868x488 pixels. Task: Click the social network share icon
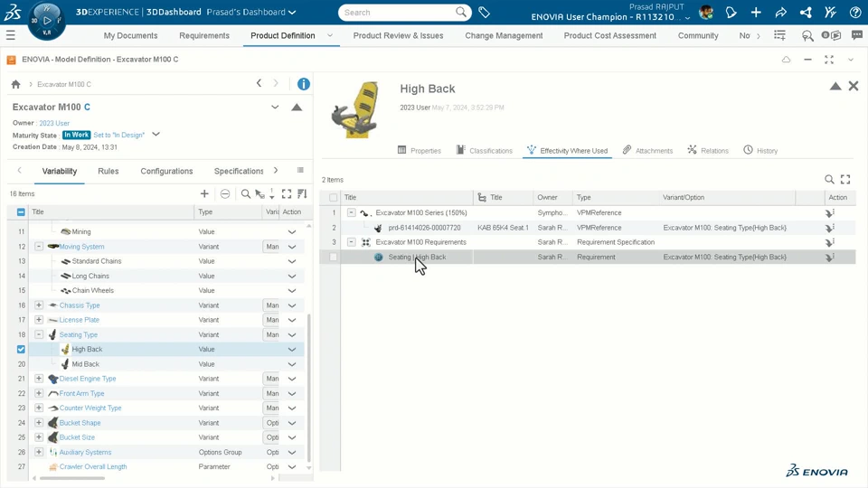806,12
